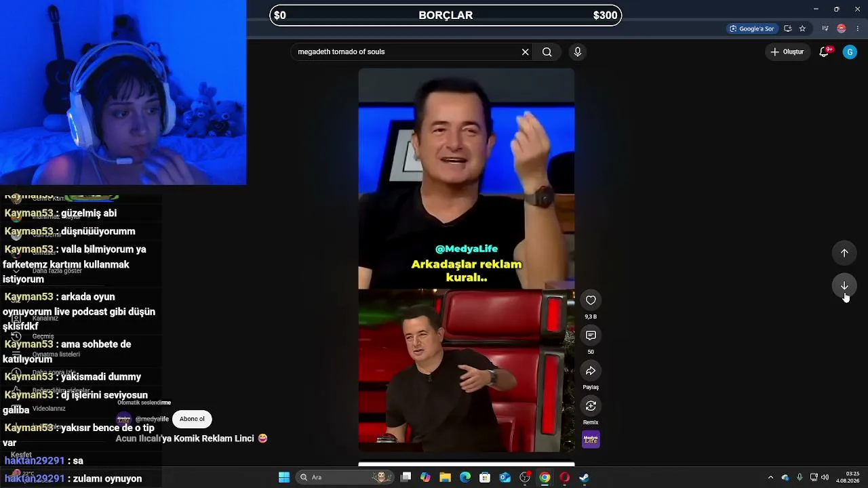Image resolution: width=868 pixels, height=488 pixels.
Task: Open the Oluştur create button
Action: pyautogui.click(x=787, y=52)
